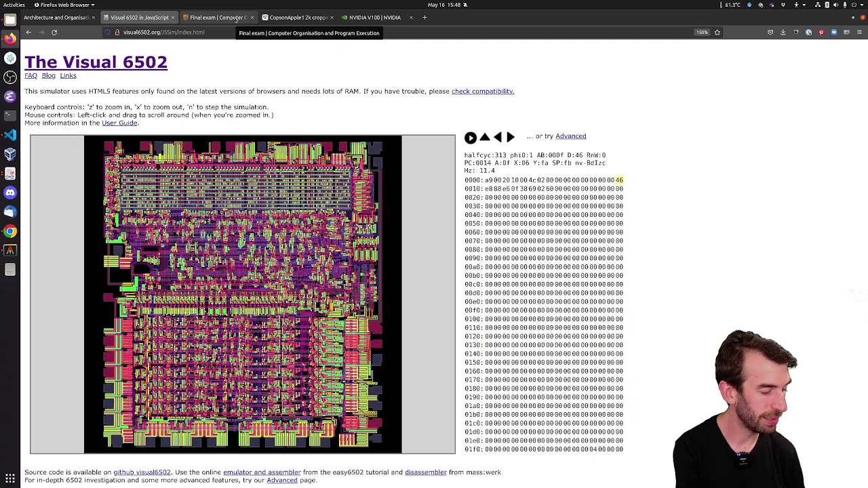Step the simulation back with the left arrow
Viewport: 868px width, 488px height.
click(498, 137)
